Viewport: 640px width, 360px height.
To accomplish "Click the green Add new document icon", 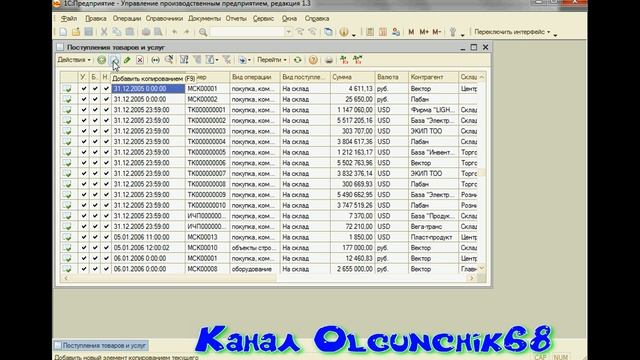I will [x=101, y=60].
